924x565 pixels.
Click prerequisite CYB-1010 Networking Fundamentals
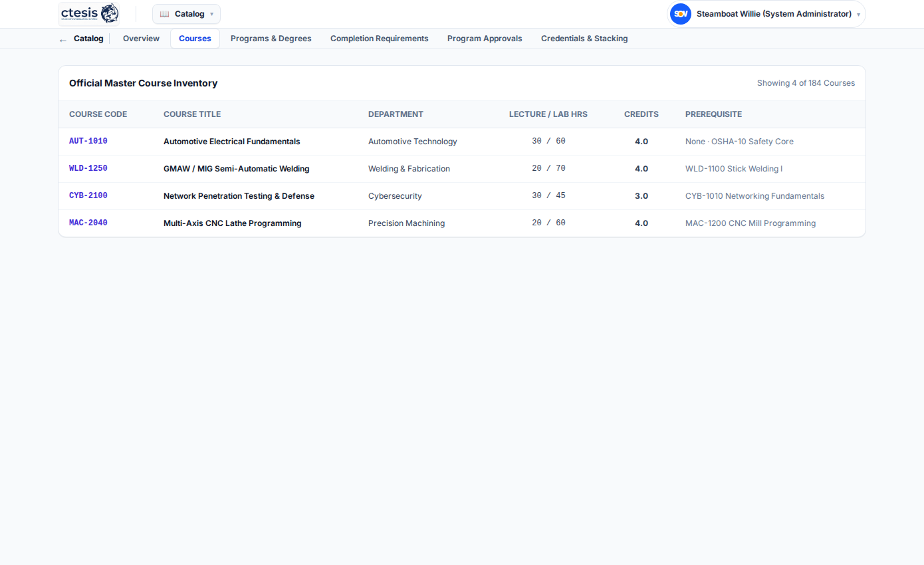754,196
